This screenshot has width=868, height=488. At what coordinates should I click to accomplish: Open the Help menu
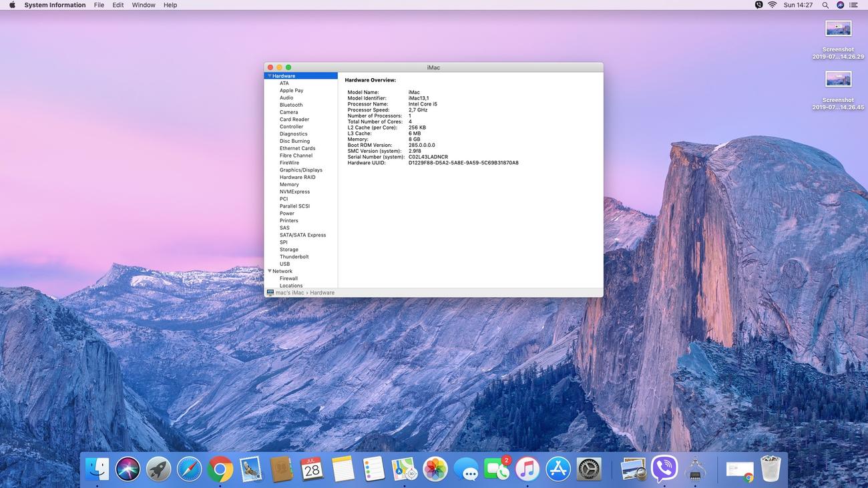coord(170,5)
